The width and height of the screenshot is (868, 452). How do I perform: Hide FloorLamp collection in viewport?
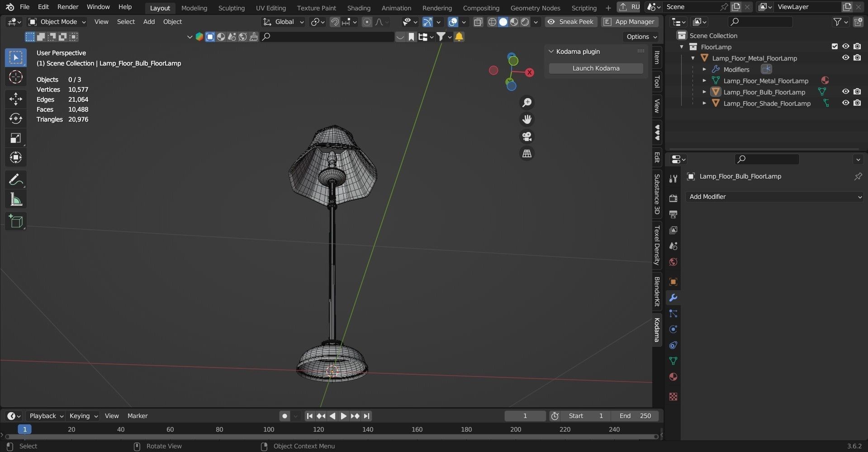pyautogui.click(x=845, y=47)
